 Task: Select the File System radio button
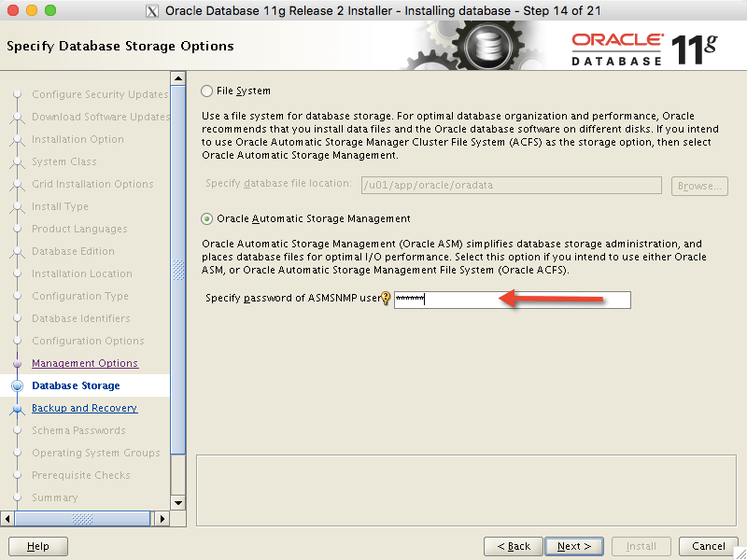207,91
